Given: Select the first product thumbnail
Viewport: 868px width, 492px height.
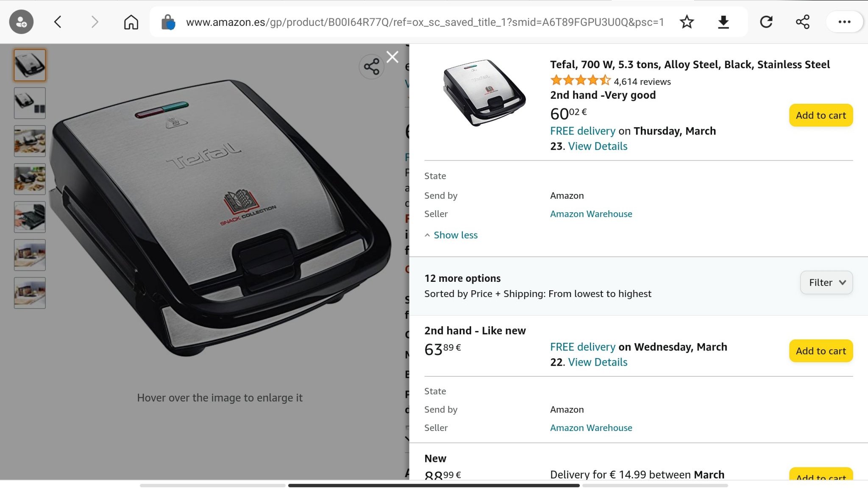Looking at the screenshot, I should click(x=30, y=65).
